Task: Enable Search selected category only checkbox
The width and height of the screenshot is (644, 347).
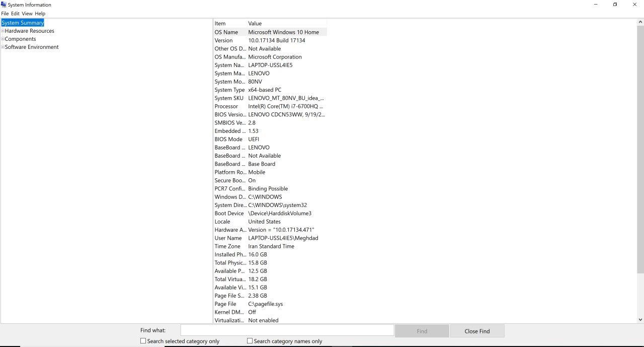Action: 143,341
